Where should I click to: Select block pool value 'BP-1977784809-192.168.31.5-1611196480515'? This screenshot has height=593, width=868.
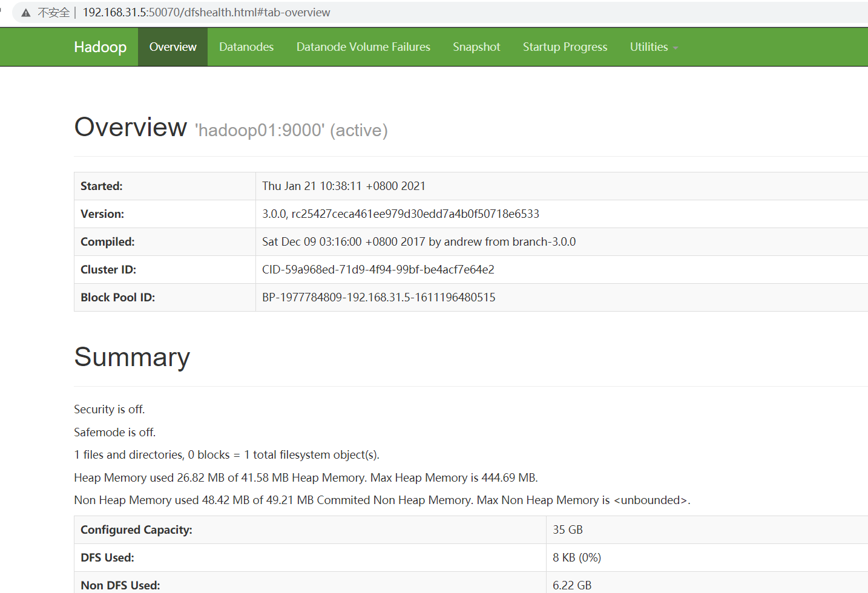[x=379, y=298]
